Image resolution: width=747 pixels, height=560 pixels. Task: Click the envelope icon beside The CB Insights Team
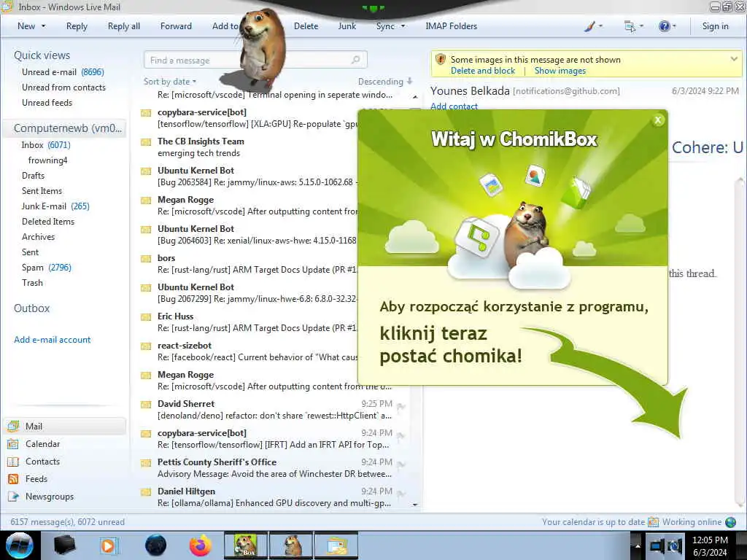point(146,142)
